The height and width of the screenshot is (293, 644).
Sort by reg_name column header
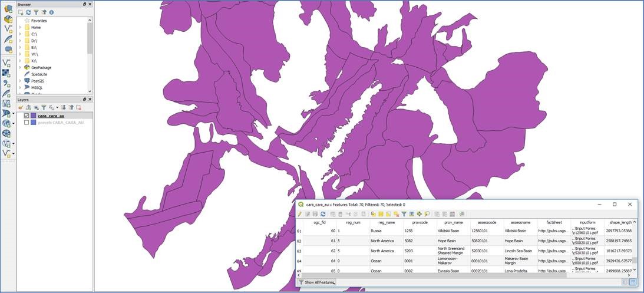(x=386, y=222)
